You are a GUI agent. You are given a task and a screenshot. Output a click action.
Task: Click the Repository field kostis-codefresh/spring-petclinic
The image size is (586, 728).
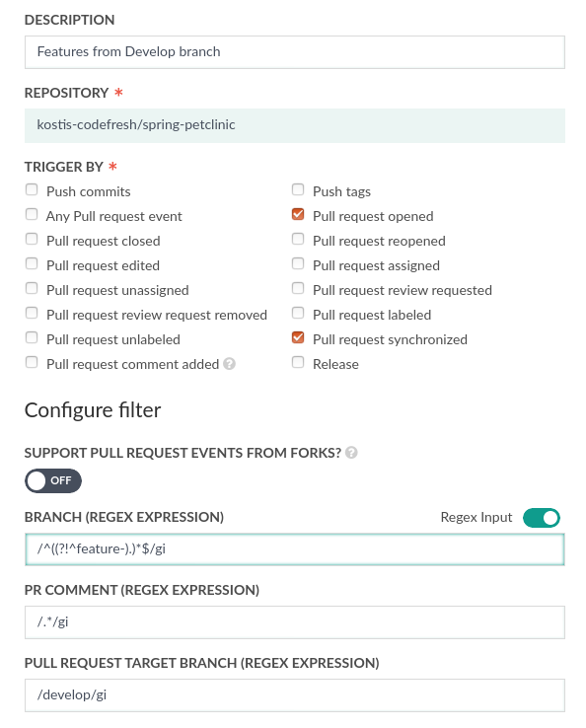tap(295, 125)
